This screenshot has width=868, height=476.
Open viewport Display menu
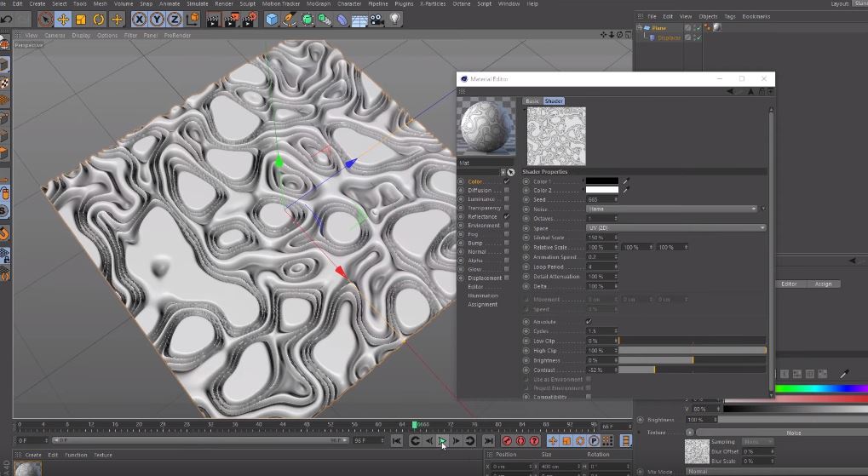point(81,36)
